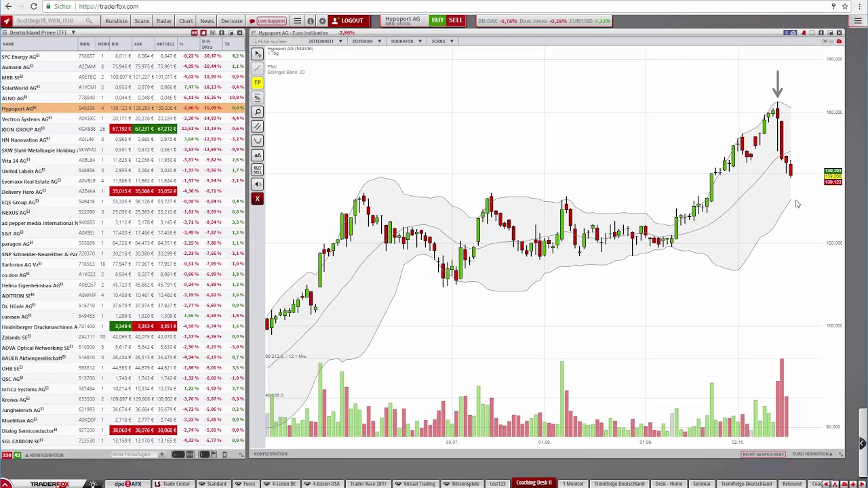The width and height of the screenshot is (868, 488).
Task: Select the cursor pointer chart tool
Action: point(257,54)
